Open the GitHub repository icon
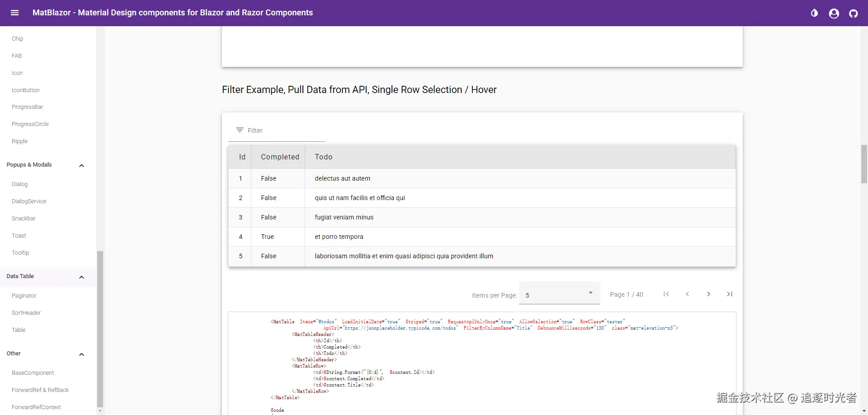 click(853, 14)
